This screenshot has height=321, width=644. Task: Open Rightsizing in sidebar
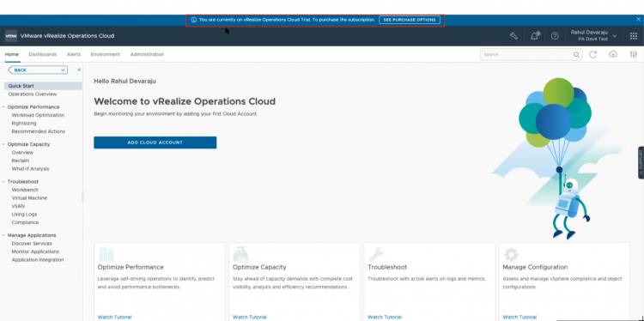coord(24,123)
